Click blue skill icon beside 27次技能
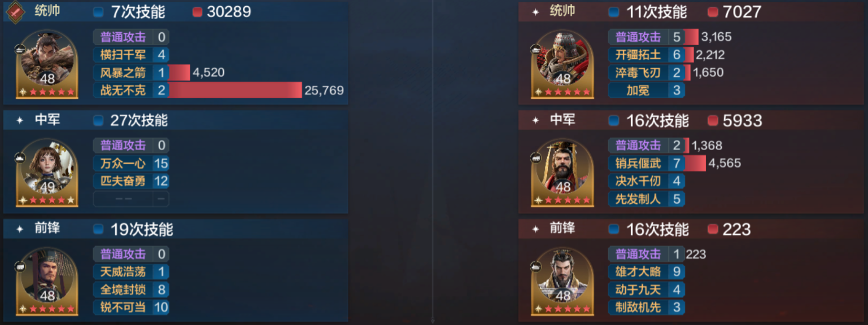The height and width of the screenshot is (325, 868). (99, 121)
